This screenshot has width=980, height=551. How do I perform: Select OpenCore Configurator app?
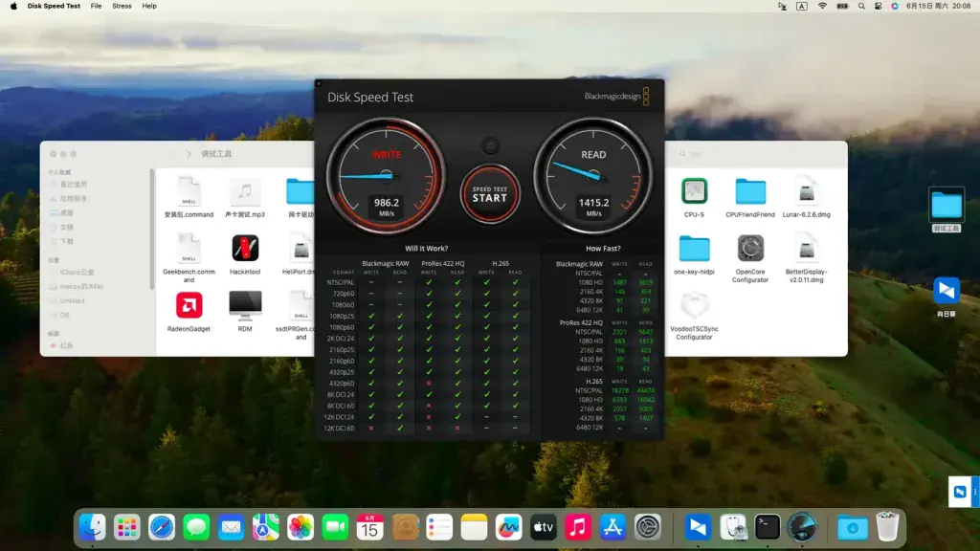pyautogui.click(x=750, y=259)
